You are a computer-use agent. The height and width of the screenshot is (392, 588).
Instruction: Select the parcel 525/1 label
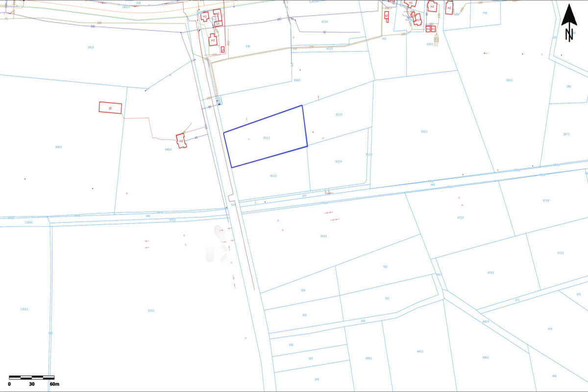pos(151,310)
